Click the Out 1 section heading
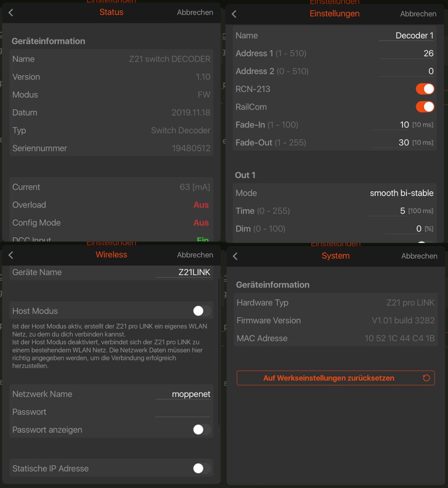This screenshot has width=448, height=488. tap(245, 175)
